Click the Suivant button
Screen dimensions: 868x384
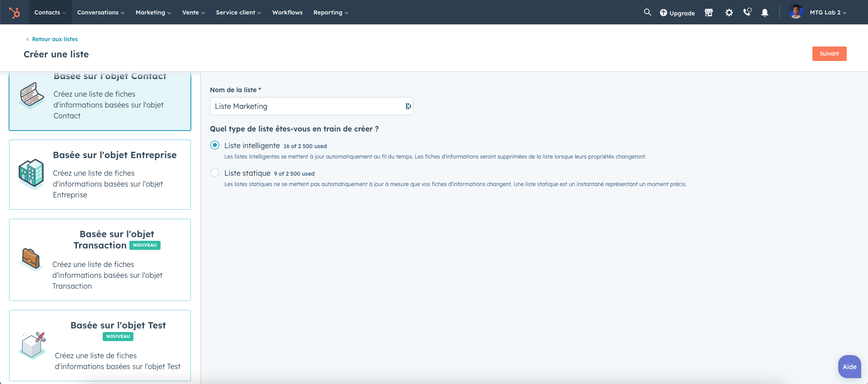[x=829, y=53]
